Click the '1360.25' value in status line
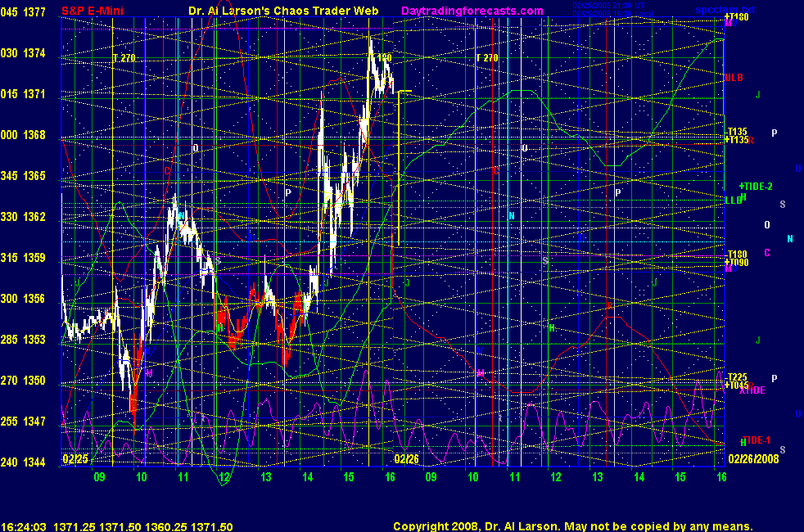This screenshot has height=532, width=804. click(x=165, y=527)
